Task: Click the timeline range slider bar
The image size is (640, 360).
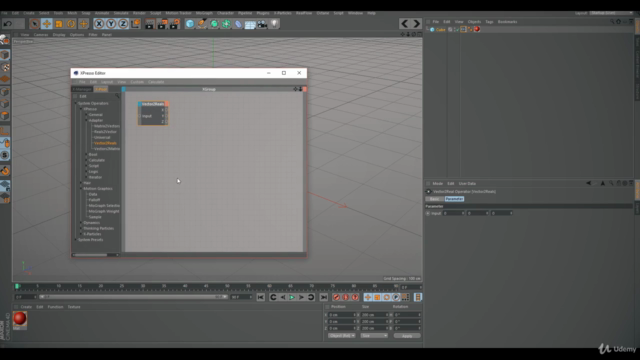Action: click(133, 297)
